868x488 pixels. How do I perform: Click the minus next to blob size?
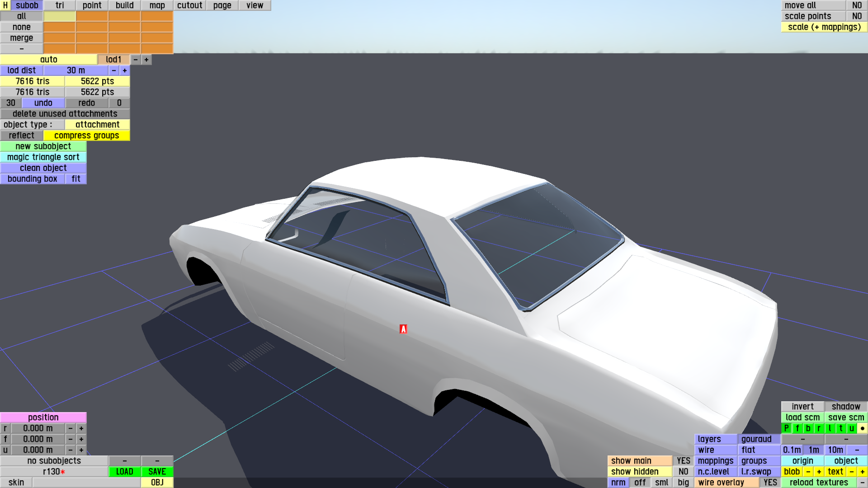tap(808, 472)
